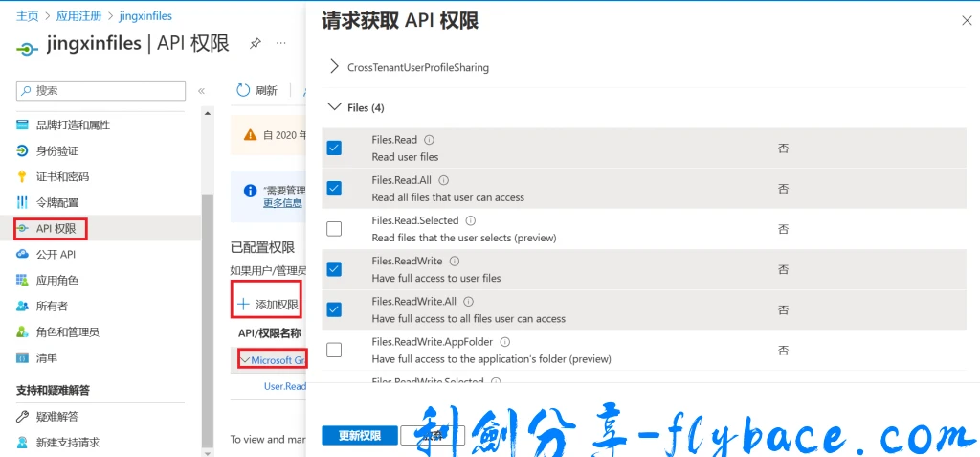The width and height of the screenshot is (980, 457).
Task: Click the jingxinfiles breadcrumb link
Action: (x=144, y=15)
